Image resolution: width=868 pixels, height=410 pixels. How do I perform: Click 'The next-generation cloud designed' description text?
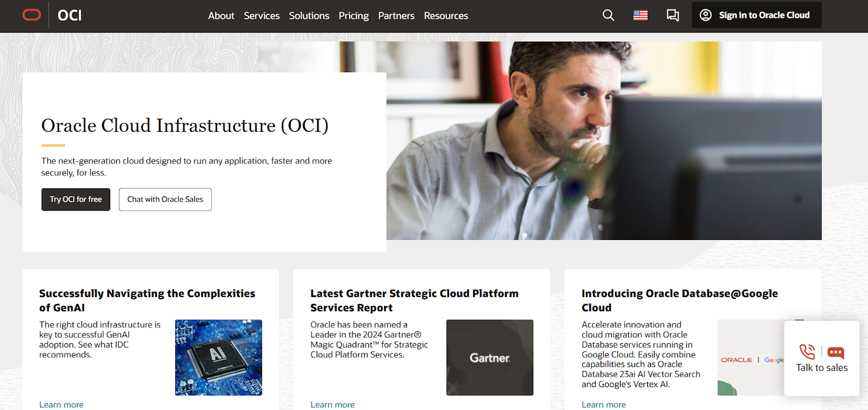pos(187,167)
